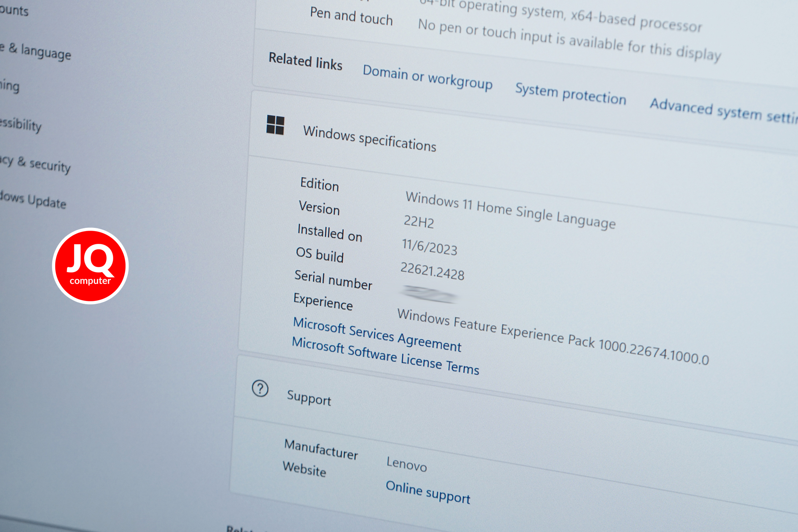Click the question mark Support icon

pos(260,388)
